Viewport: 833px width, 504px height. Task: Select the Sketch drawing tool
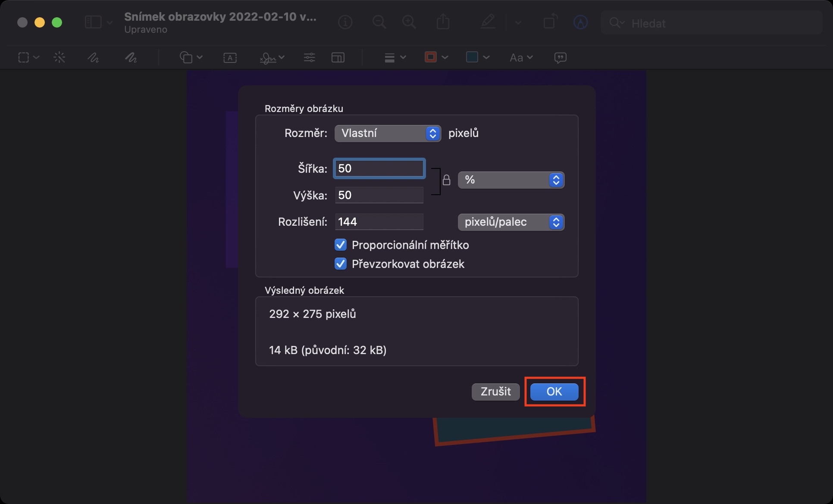[93, 57]
